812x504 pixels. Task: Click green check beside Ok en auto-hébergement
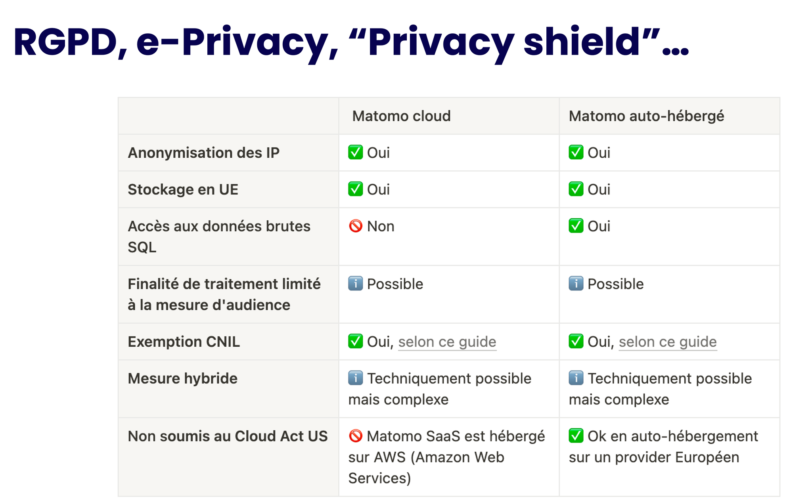click(x=576, y=436)
